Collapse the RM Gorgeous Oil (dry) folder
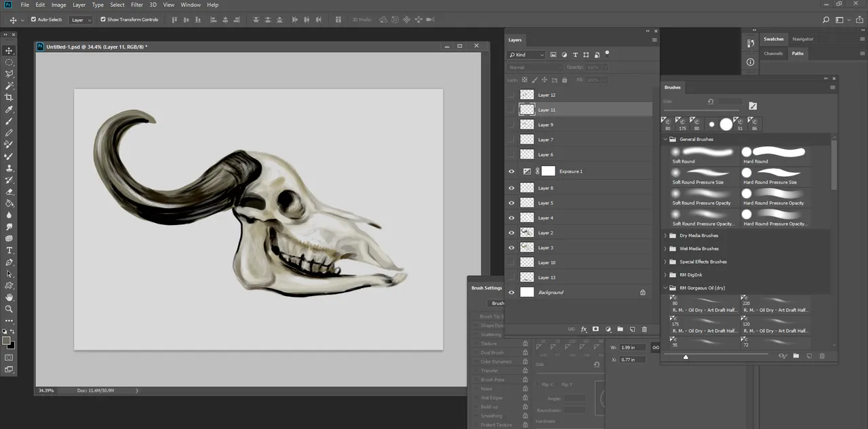This screenshot has height=429, width=868. pos(666,288)
